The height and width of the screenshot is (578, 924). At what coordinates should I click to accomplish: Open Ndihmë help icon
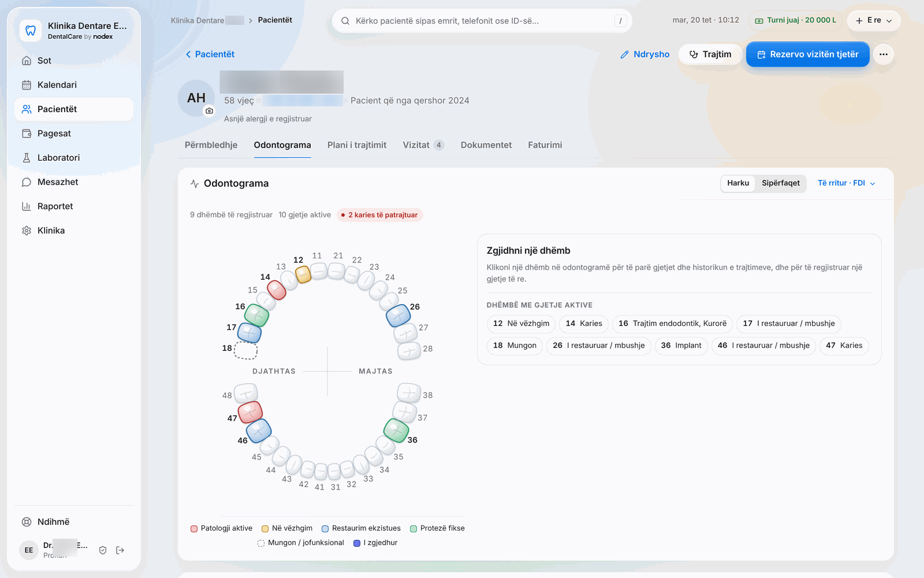coord(27,522)
